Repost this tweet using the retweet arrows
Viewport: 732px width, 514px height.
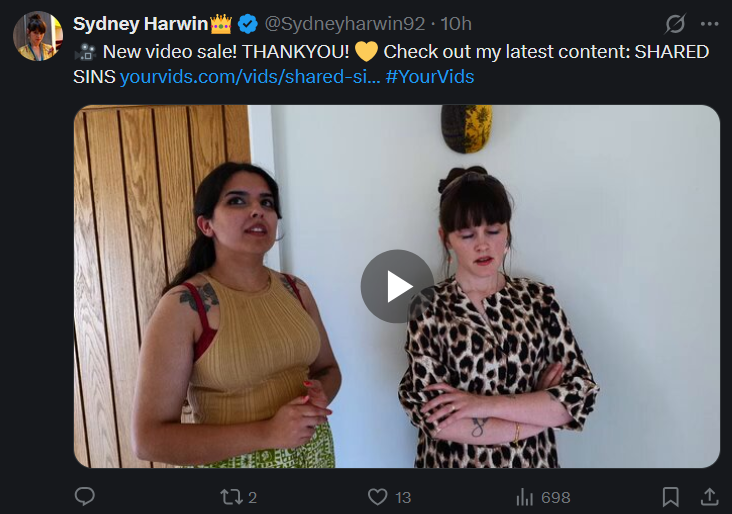coord(231,497)
